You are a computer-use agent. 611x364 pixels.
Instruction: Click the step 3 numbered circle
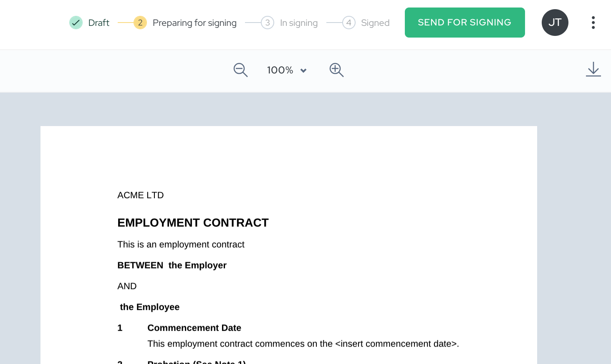(268, 23)
